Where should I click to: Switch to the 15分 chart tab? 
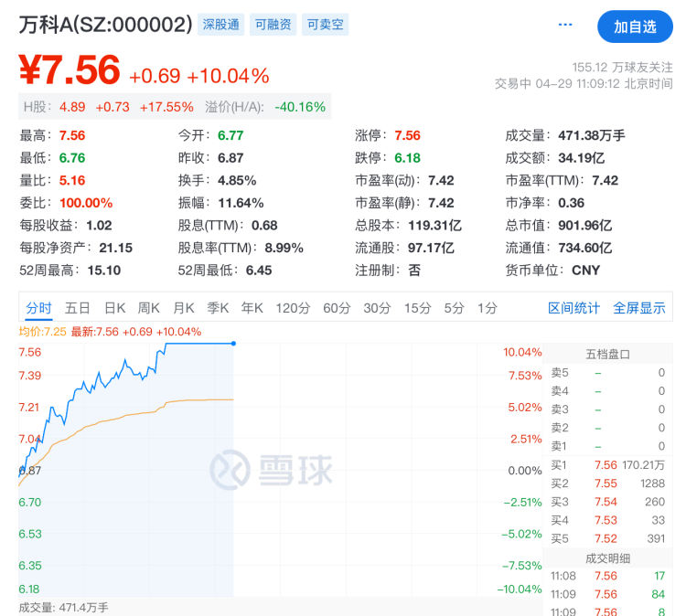417,308
